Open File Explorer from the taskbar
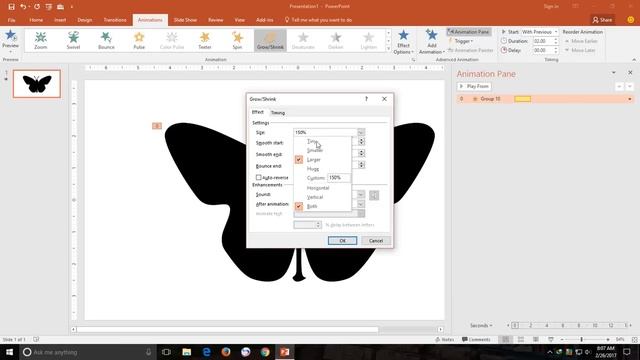Image resolution: width=640 pixels, height=360 pixels. tap(187, 352)
